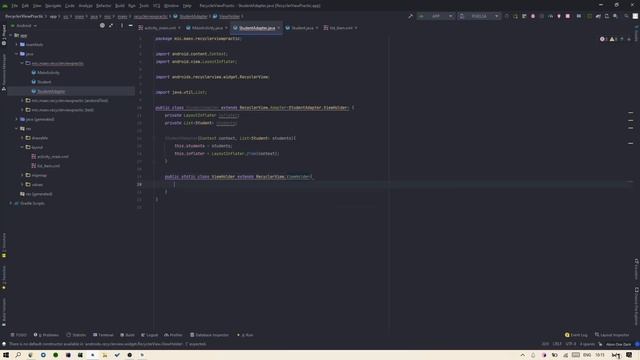Screen dimensions: 640x360
Task: Open Project panel options menu
Action: tap(122, 26)
